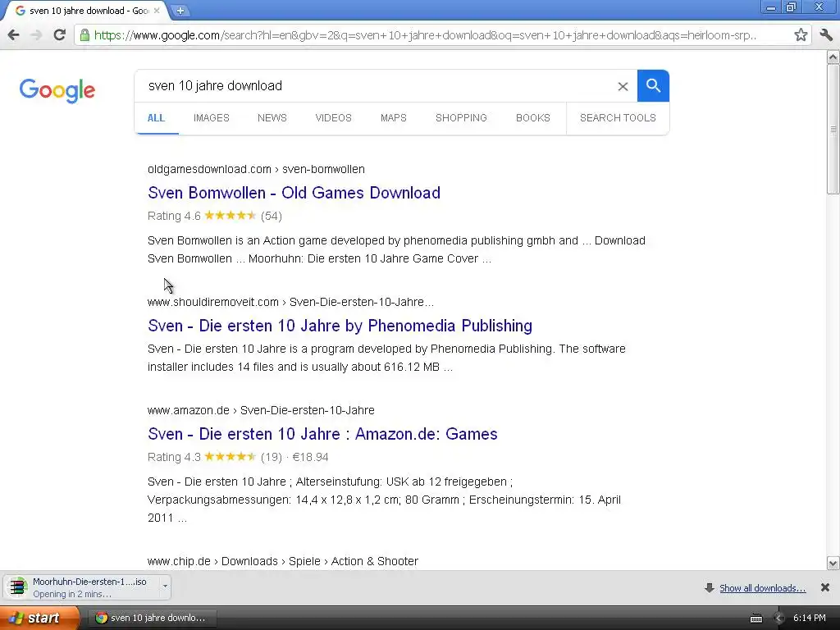
Task: Open 'Sven - Die ersten 10 Jahre by Phenomedia Publishing'
Action: point(340,326)
